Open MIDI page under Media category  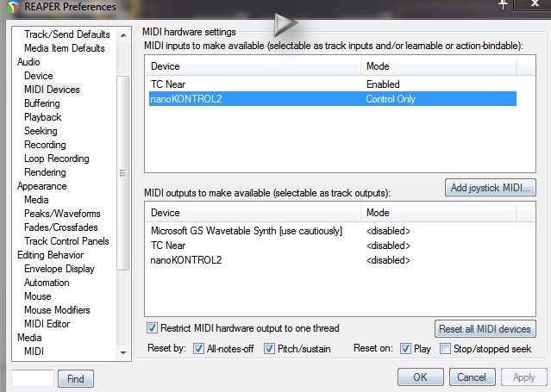click(34, 352)
